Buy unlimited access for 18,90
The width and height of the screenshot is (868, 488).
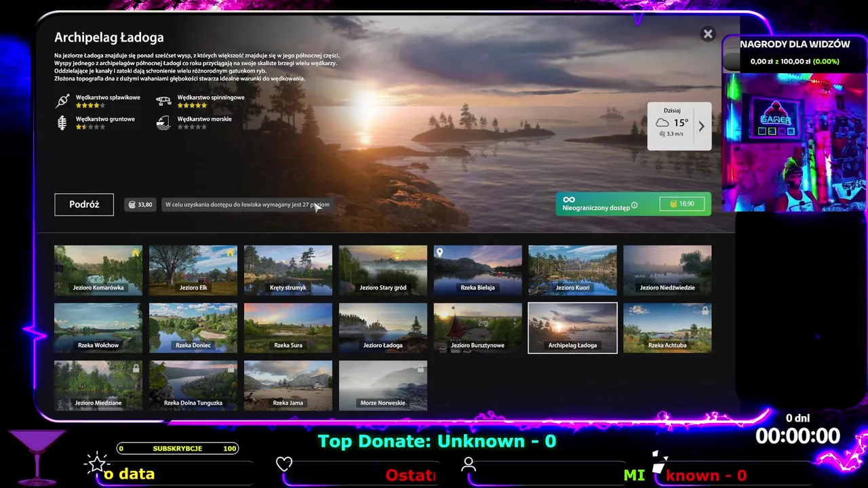pos(682,203)
